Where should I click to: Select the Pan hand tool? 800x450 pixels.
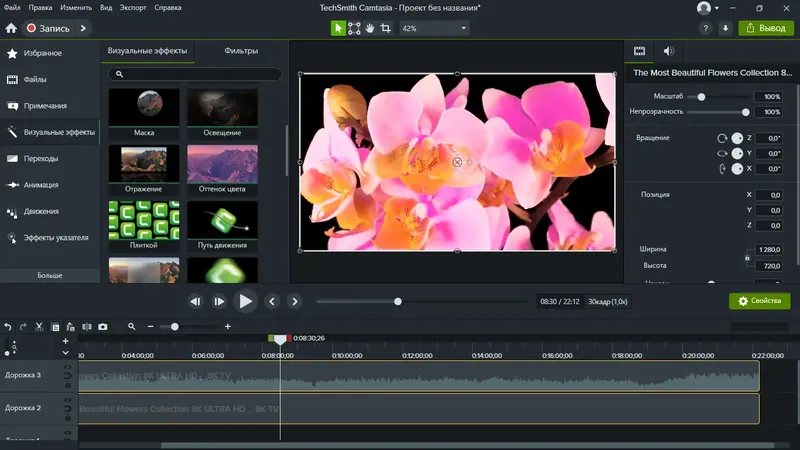[x=370, y=28]
